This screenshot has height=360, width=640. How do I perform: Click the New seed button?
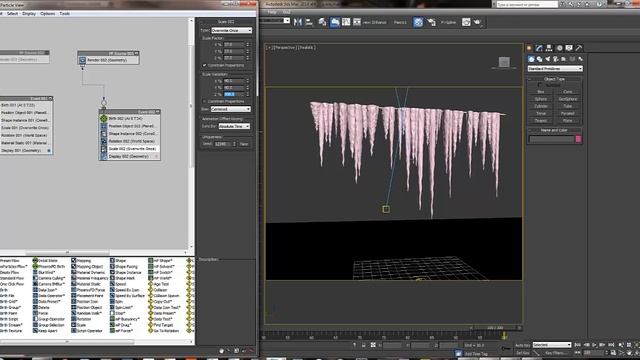[x=244, y=144]
